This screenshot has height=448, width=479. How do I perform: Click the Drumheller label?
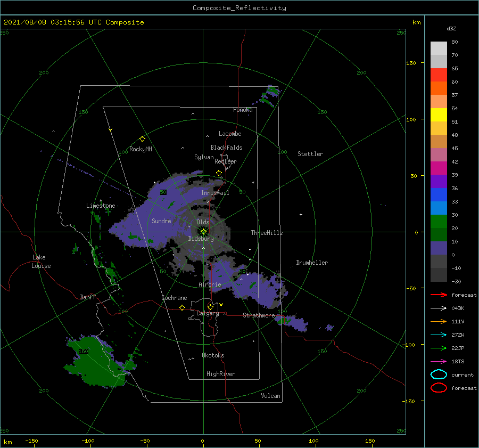312,263
